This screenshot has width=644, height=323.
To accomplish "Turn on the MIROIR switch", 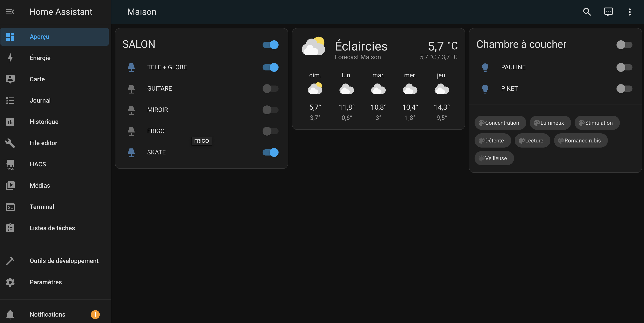I will (271, 110).
